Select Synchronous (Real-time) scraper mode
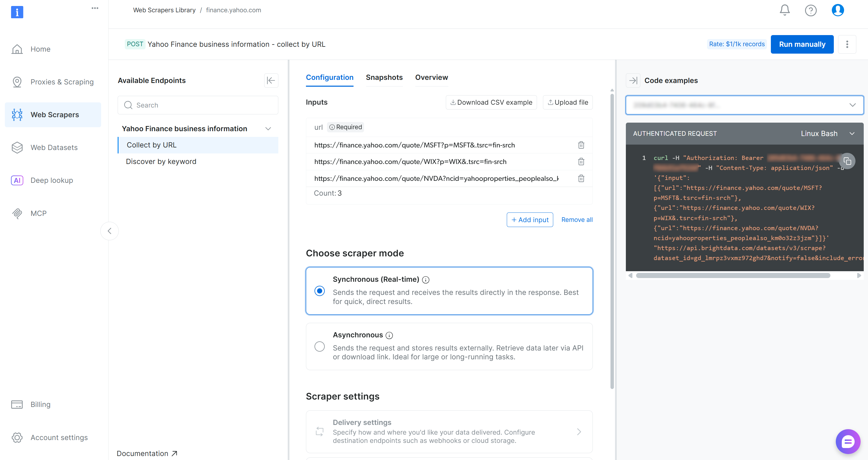The width and height of the screenshot is (868, 460). tap(319, 291)
